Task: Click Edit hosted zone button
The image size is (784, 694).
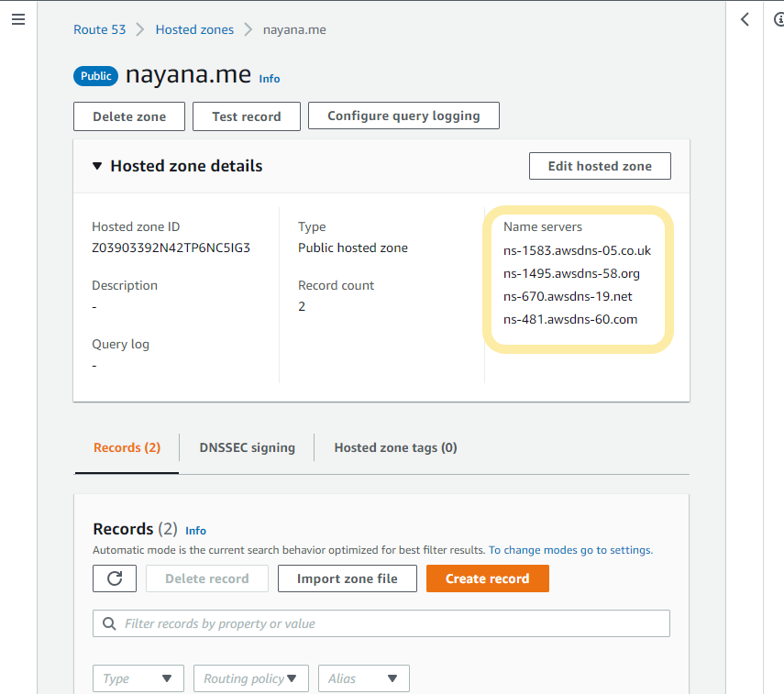Action: click(600, 166)
